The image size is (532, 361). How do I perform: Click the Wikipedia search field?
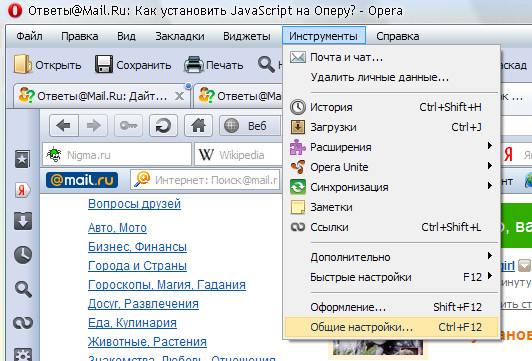coord(239,155)
